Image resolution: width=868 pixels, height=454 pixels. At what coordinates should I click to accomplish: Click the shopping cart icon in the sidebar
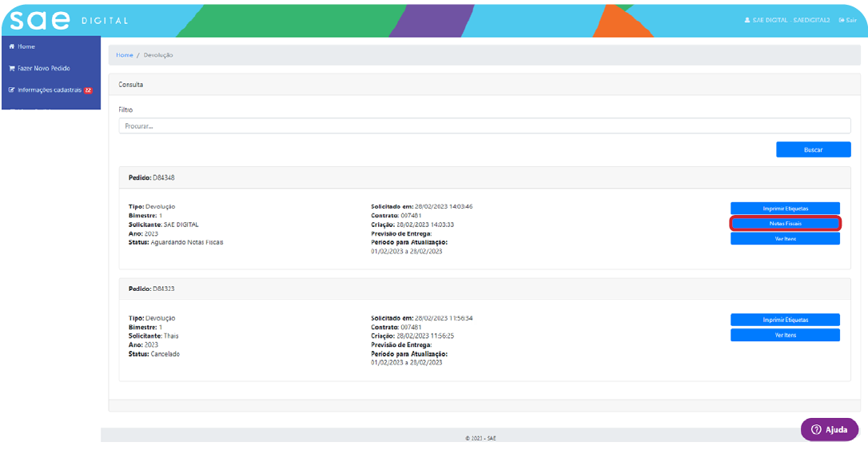(12, 69)
